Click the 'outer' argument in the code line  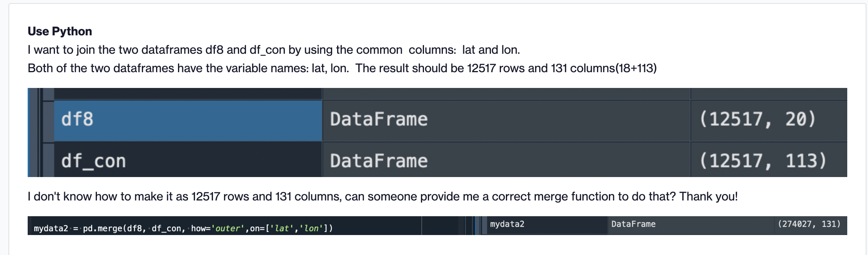pos(229,228)
